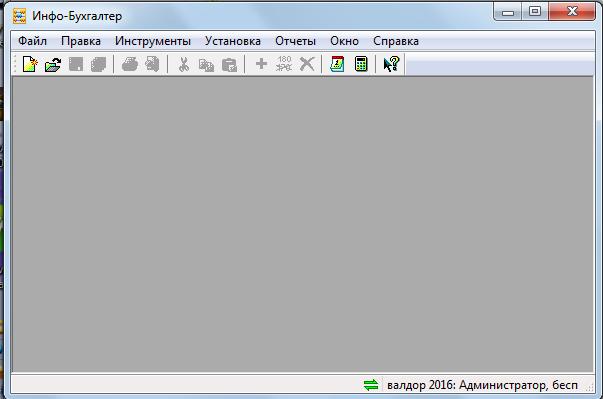
Task: Open the calendar tool icon
Action: (337, 64)
